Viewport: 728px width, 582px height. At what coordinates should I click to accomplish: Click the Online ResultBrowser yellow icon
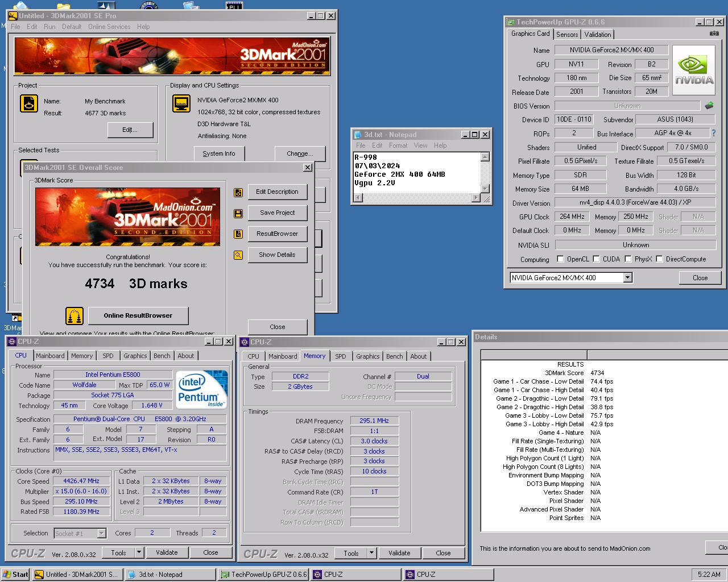[x=75, y=315]
